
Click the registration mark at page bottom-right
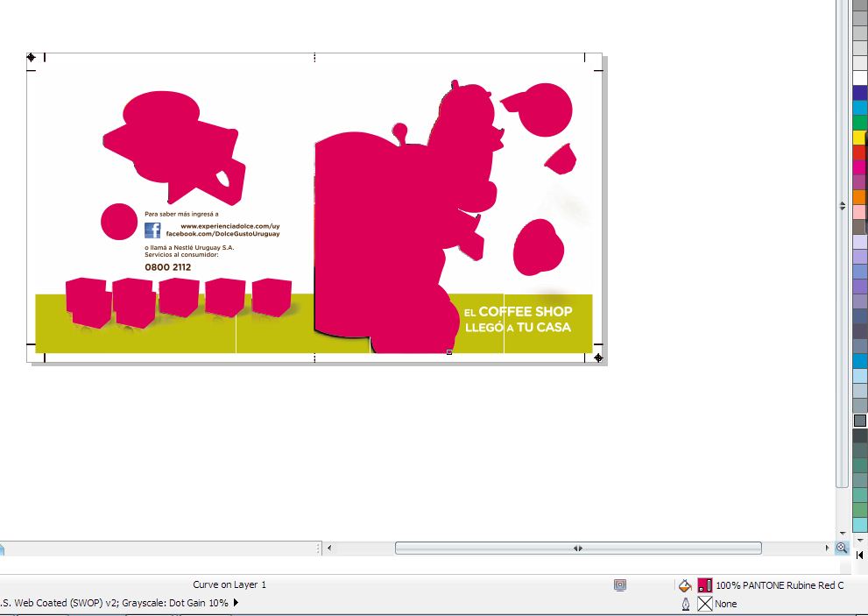pos(598,358)
